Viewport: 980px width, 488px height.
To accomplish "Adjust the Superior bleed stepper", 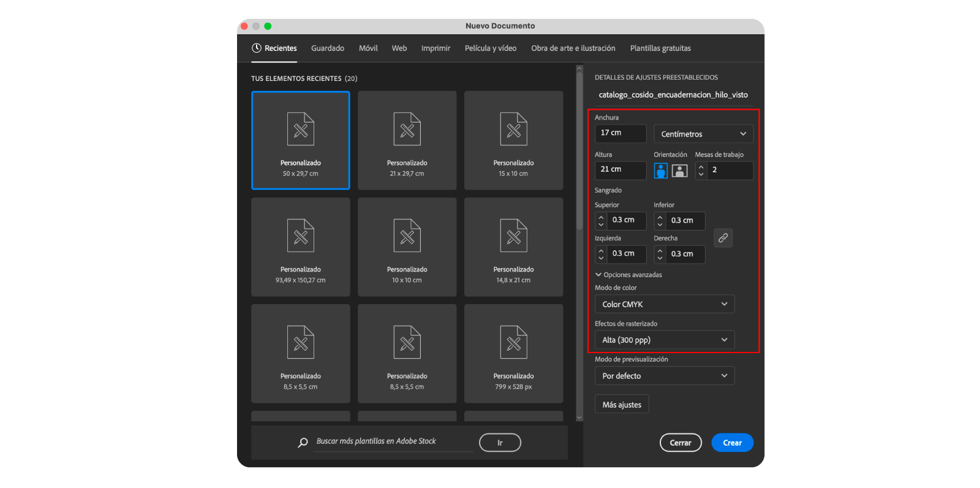I will pyautogui.click(x=601, y=220).
